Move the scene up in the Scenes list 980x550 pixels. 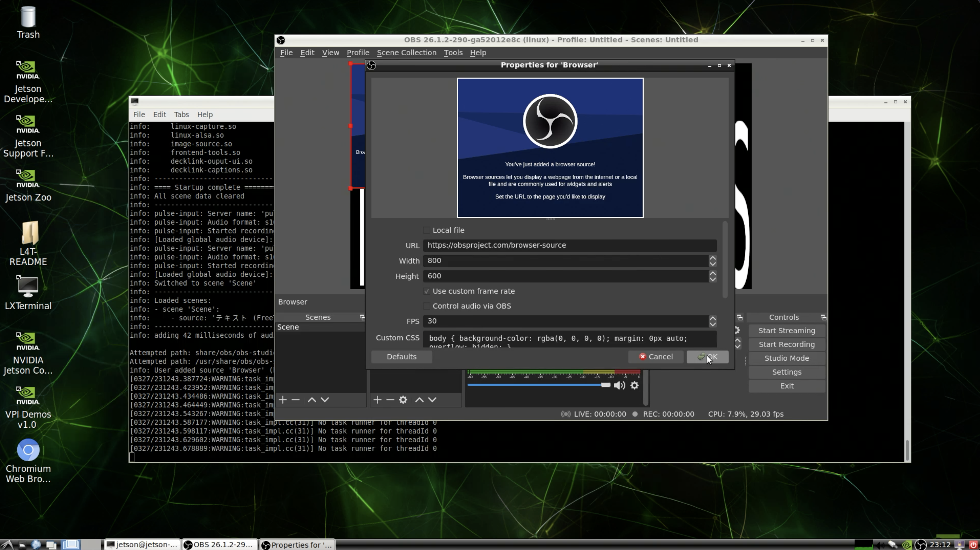(x=312, y=400)
